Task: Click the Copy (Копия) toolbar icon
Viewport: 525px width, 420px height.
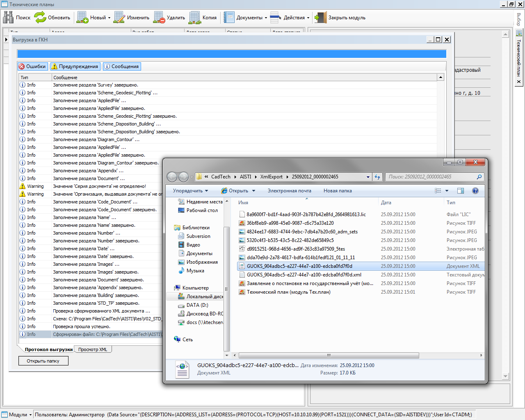Action: [195, 17]
